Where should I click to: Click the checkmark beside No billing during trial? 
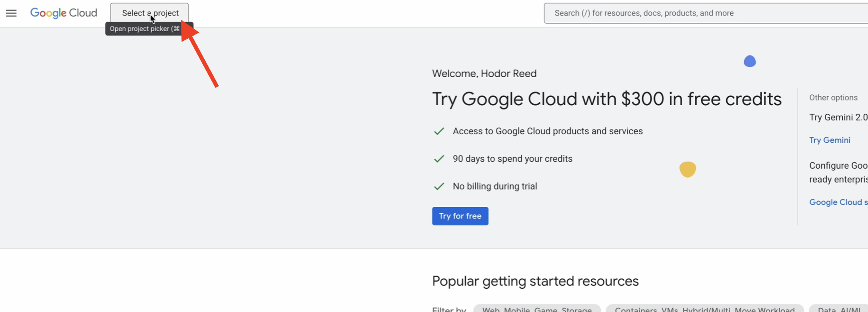point(439,186)
